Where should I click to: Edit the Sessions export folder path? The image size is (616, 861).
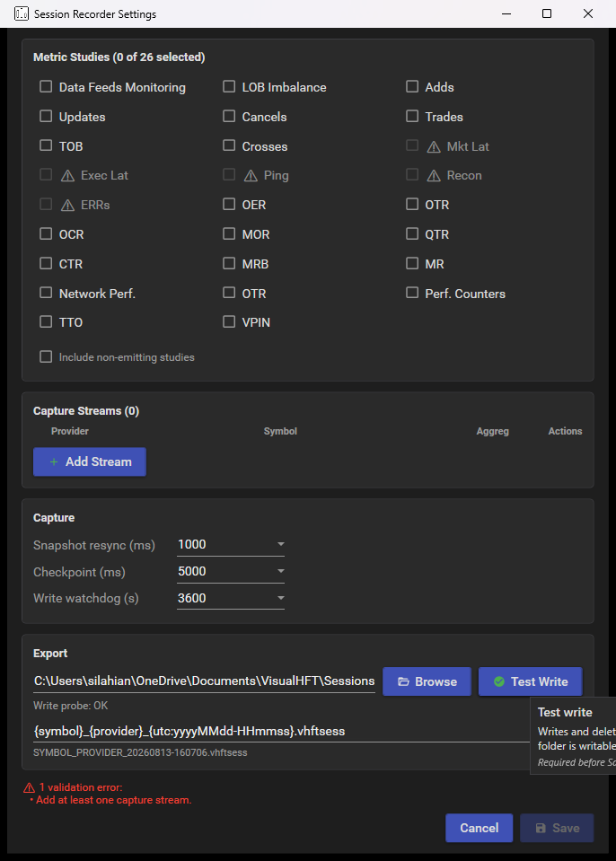[204, 681]
